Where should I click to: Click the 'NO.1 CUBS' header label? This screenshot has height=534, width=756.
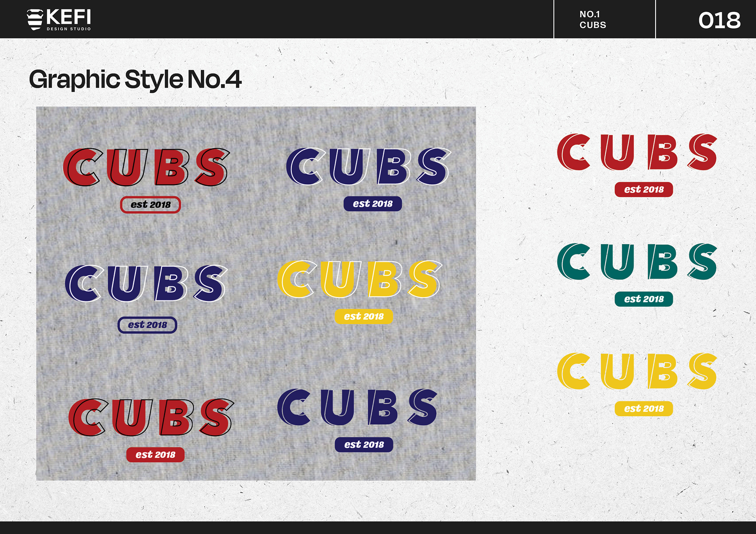click(593, 20)
